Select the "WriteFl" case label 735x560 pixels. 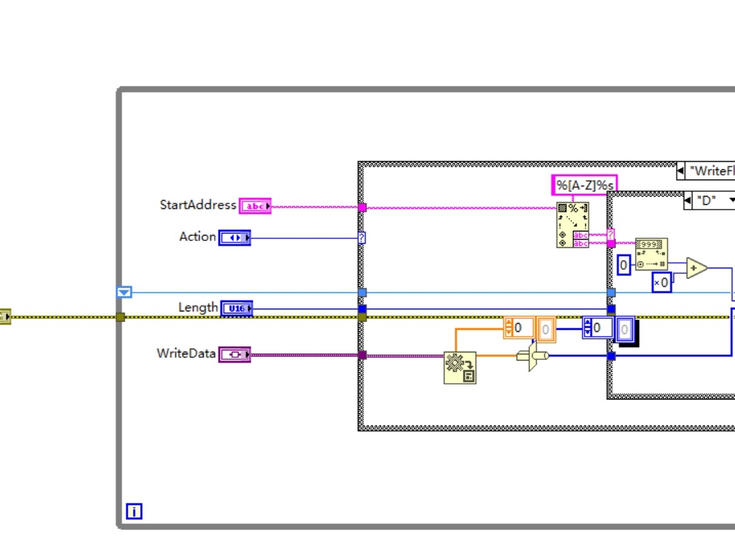coord(714,171)
